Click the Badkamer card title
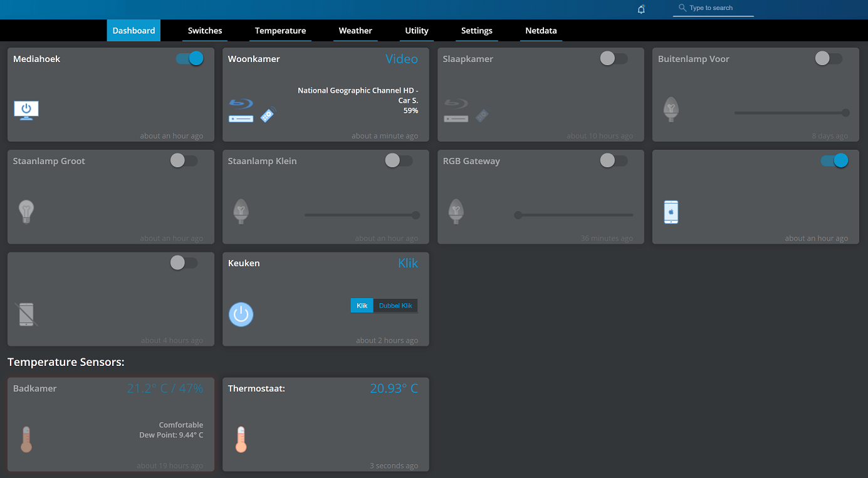Screen dimensions: 868x478 [x=35, y=388]
